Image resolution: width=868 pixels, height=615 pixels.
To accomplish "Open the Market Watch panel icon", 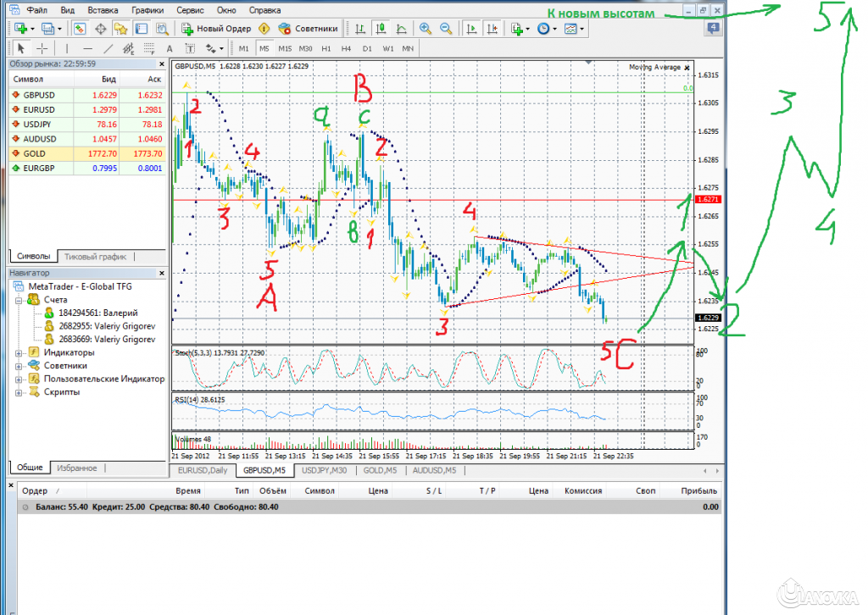I will pyautogui.click(x=79, y=29).
